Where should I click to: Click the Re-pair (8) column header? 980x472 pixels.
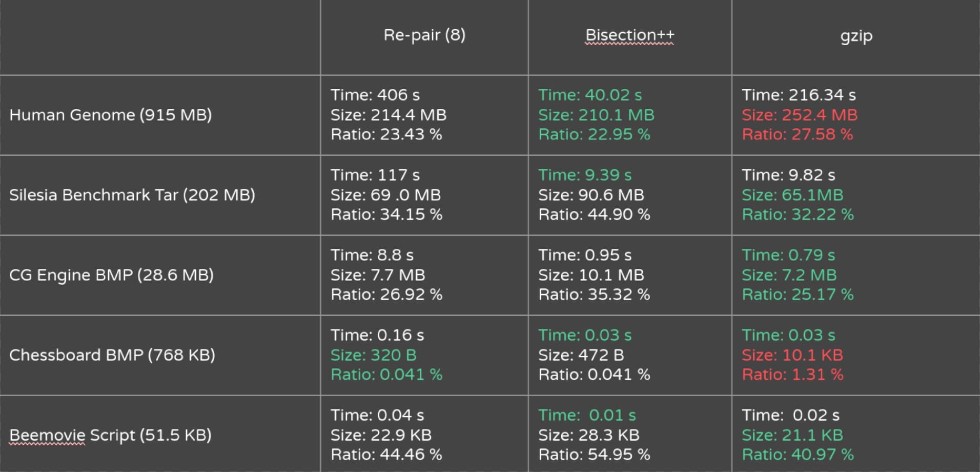tap(424, 35)
